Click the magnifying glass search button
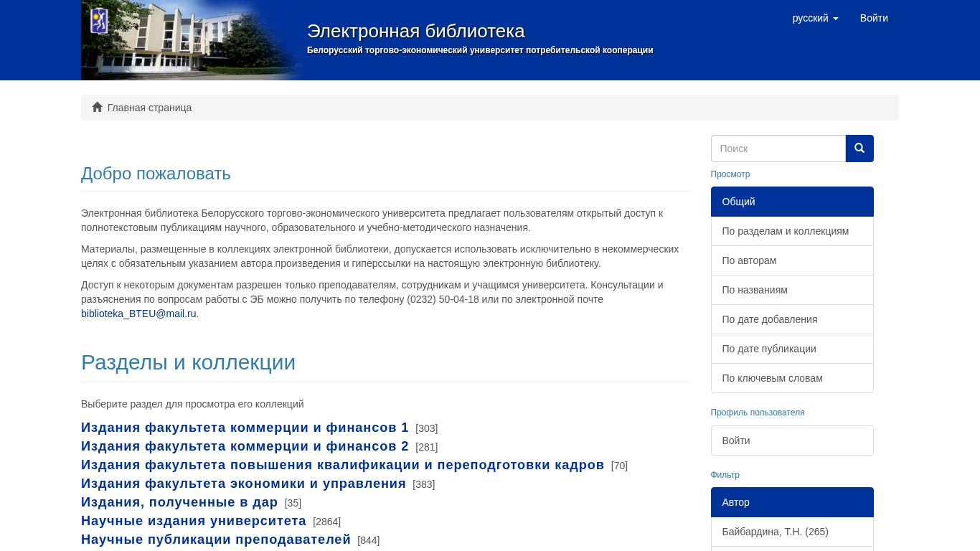The height and width of the screenshot is (551, 980). coord(859,149)
